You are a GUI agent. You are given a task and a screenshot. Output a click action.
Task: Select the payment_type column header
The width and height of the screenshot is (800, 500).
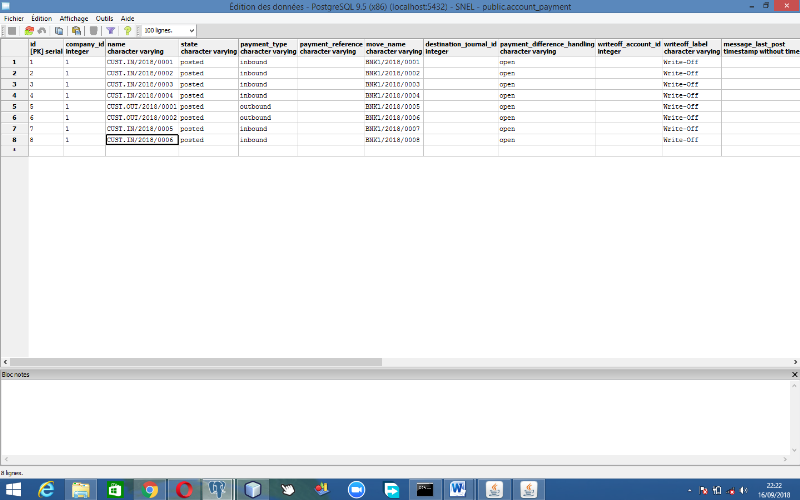(x=268, y=48)
